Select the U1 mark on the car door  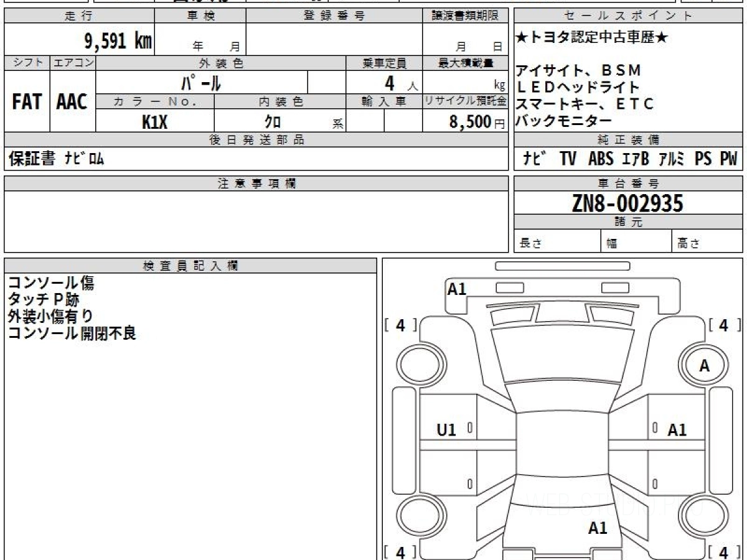coord(446,430)
